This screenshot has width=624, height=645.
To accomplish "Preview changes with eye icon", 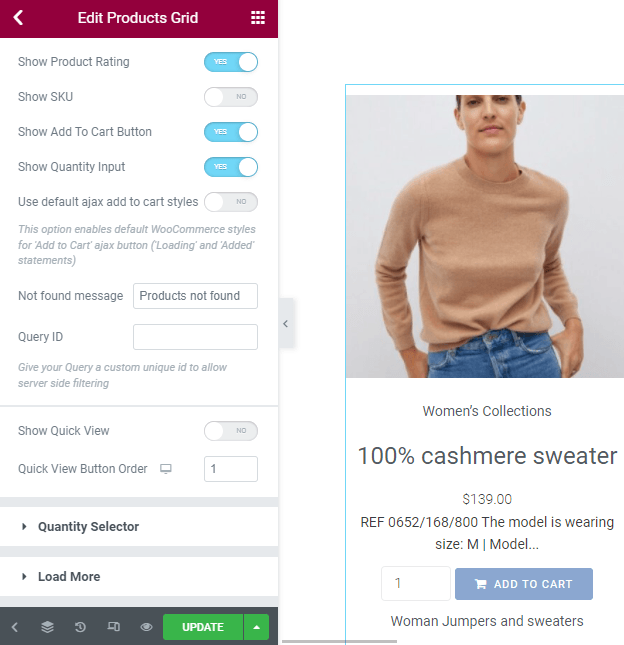I will (146, 627).
